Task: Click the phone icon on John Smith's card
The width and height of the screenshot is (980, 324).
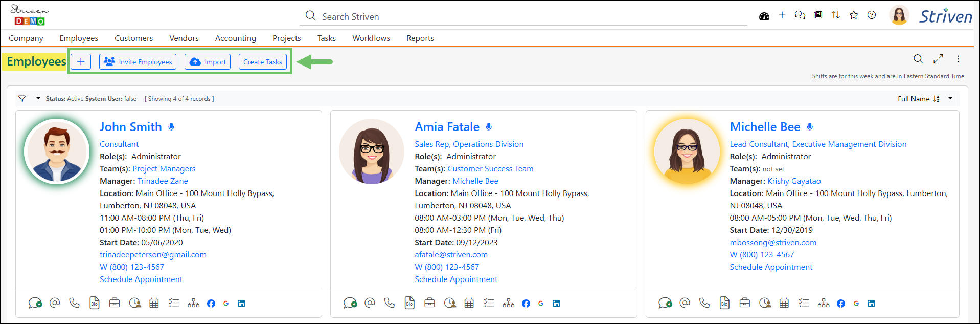Action: 75,303
